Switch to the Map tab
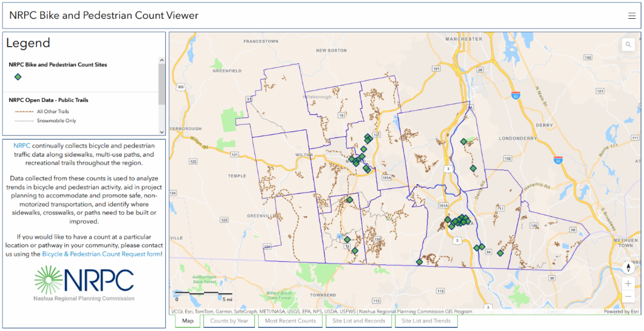This screenshot has width=644, height=331. [x=187, y=321]
